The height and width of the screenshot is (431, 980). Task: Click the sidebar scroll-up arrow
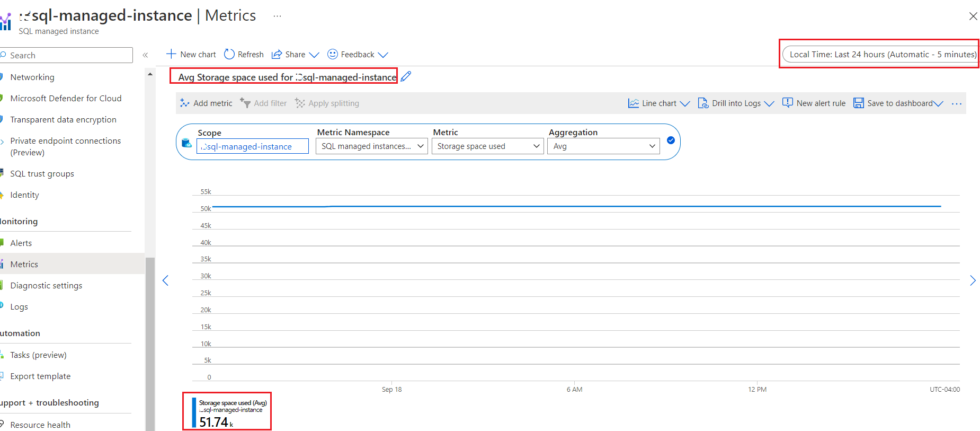(x=150, y=74)
